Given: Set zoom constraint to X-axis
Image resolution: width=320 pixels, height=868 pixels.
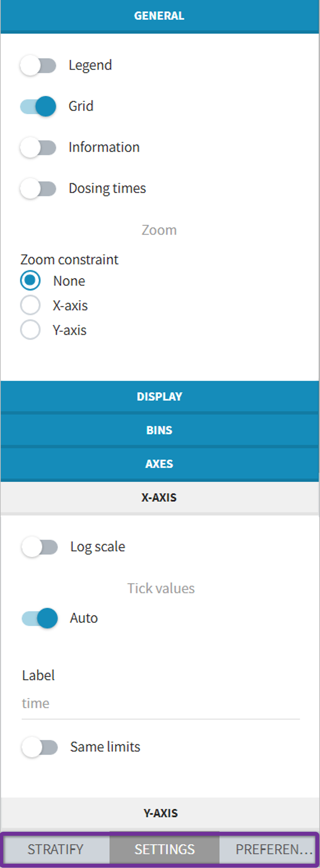Looking at the screenshot, I should 30,305.
